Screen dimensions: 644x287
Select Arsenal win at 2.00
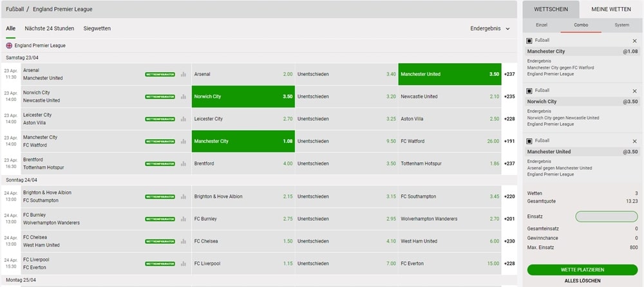coord(243,74)
